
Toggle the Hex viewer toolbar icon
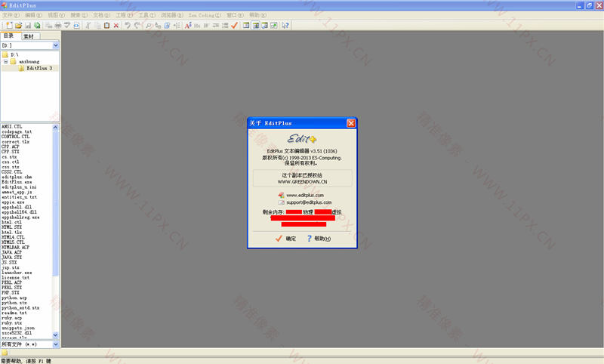coord(197,26)
